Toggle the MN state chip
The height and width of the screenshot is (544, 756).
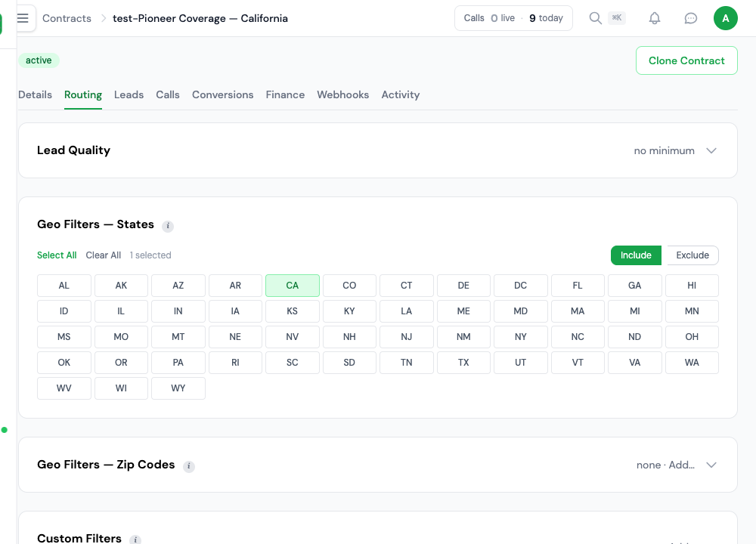tap(692, 311)
